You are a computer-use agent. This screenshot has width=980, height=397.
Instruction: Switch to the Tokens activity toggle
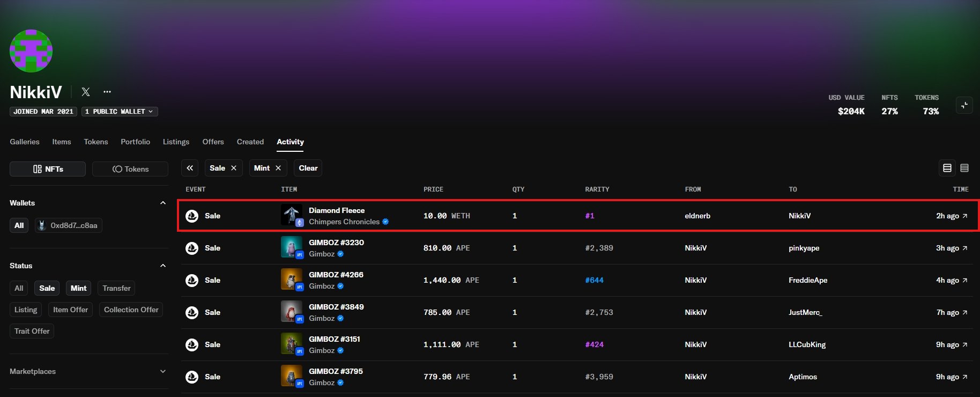pyautogui.click(x=130, y=169)
